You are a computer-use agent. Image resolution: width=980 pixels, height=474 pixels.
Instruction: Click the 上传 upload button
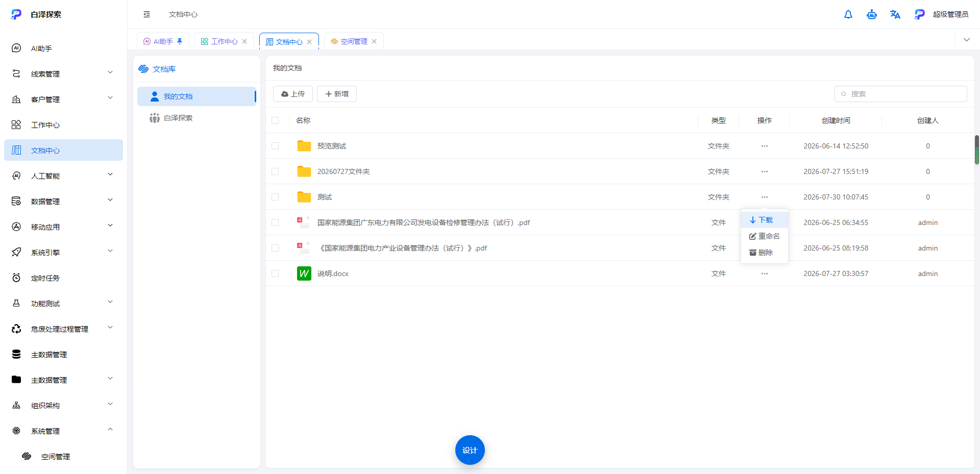point(293,94)
